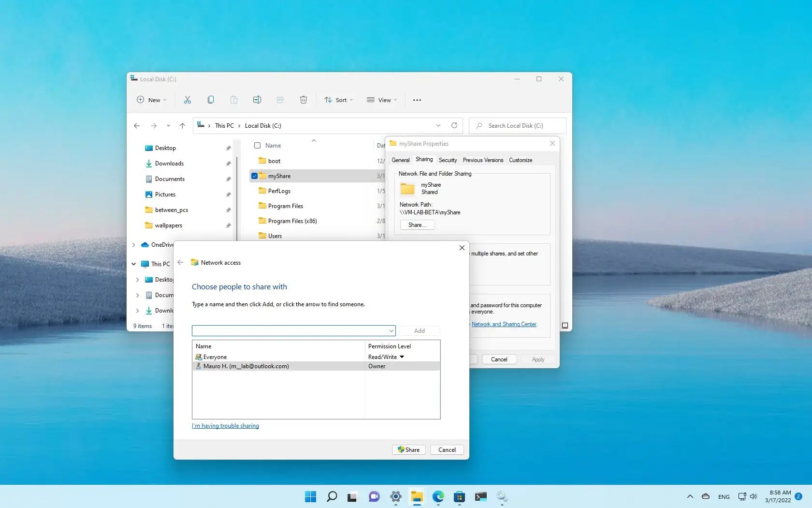Select the Cut icon in the toolbar
The image size is (812, 508).
(x=188, y=100)
